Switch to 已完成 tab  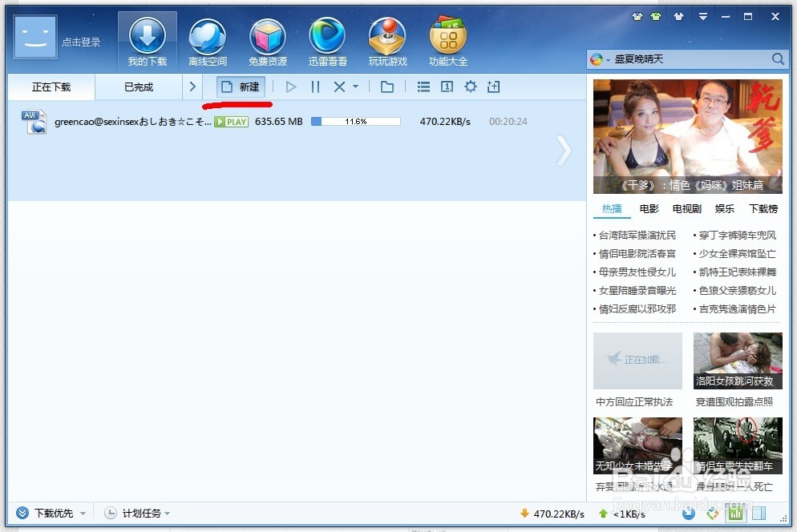point(139,87)
